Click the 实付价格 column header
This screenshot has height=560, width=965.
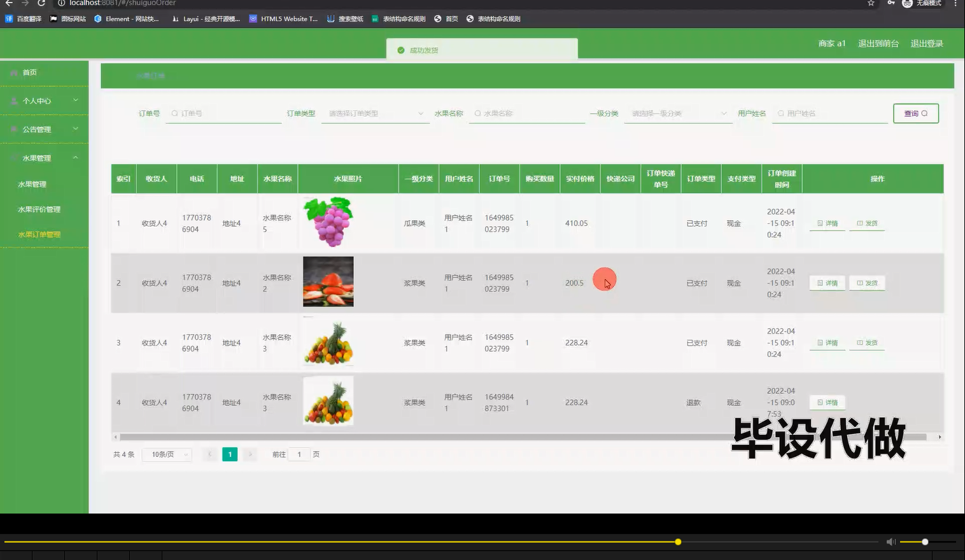pos(580,179)
